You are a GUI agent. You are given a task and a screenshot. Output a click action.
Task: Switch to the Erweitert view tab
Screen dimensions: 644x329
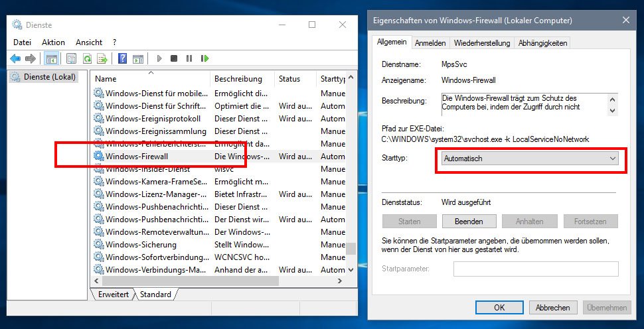114,294
